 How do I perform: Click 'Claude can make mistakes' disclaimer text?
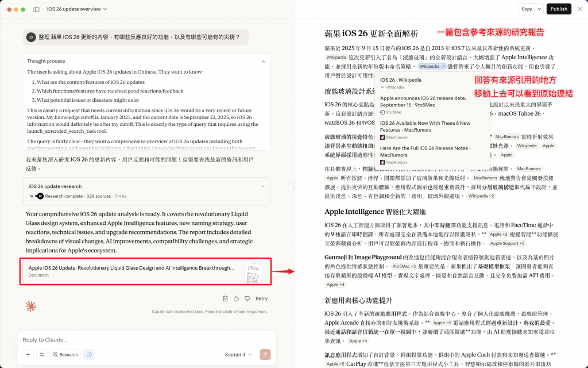pyautogui.click(x=210, y=312)
